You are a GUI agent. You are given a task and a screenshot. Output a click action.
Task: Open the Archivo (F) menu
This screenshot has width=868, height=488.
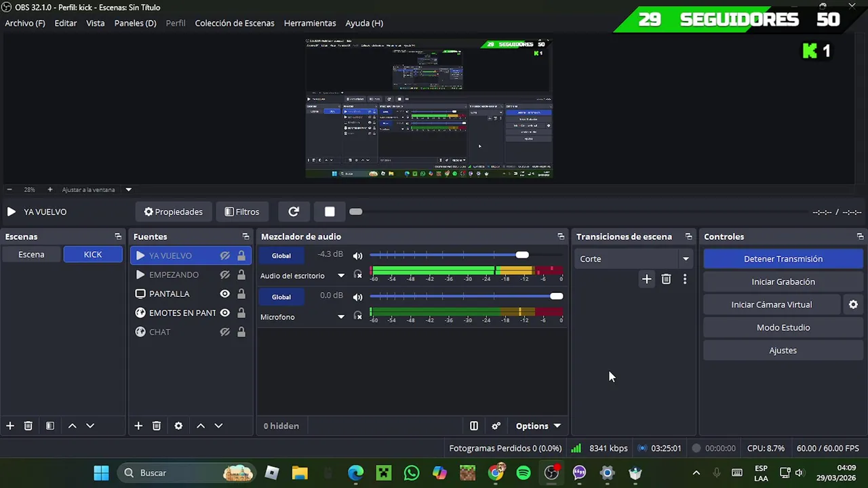pos(25,23)
